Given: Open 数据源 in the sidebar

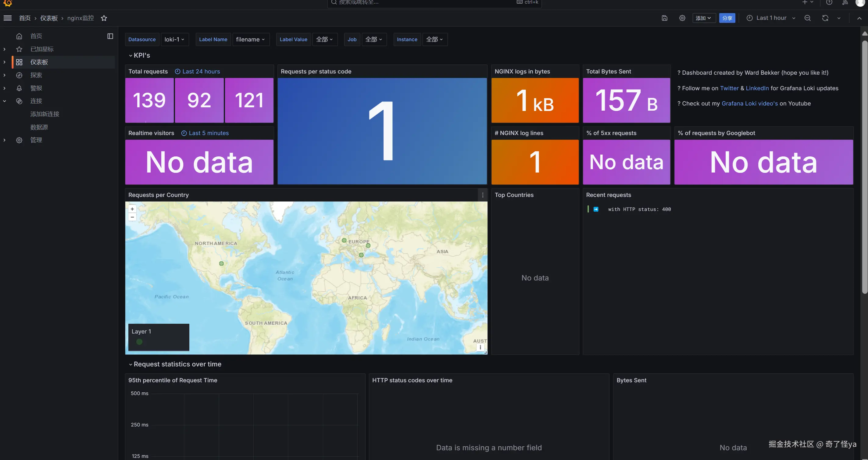Looking at the screenshot, I should point(39,127).
